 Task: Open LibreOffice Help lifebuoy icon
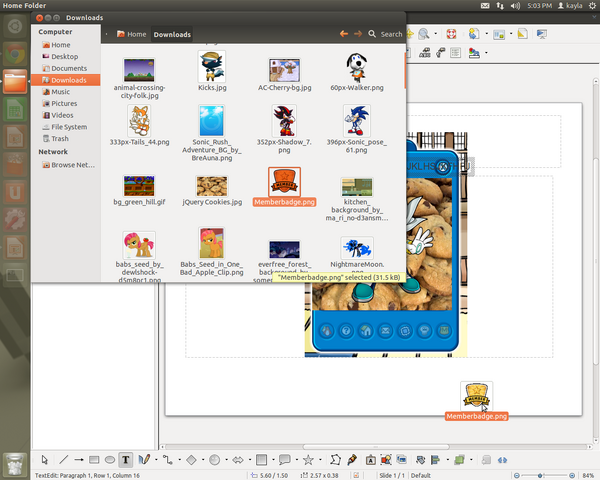[x=451, y=34]
